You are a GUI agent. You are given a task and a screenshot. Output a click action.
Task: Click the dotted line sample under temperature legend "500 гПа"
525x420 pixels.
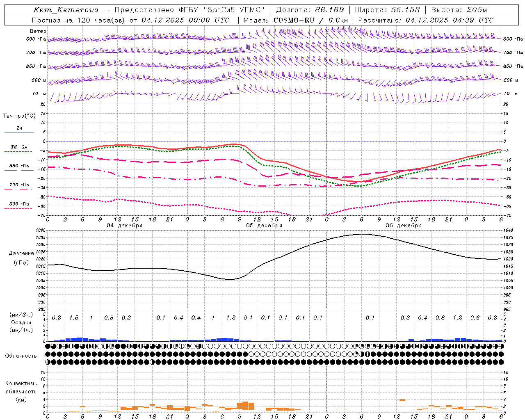pyautogui.click(x=18, y=208)
